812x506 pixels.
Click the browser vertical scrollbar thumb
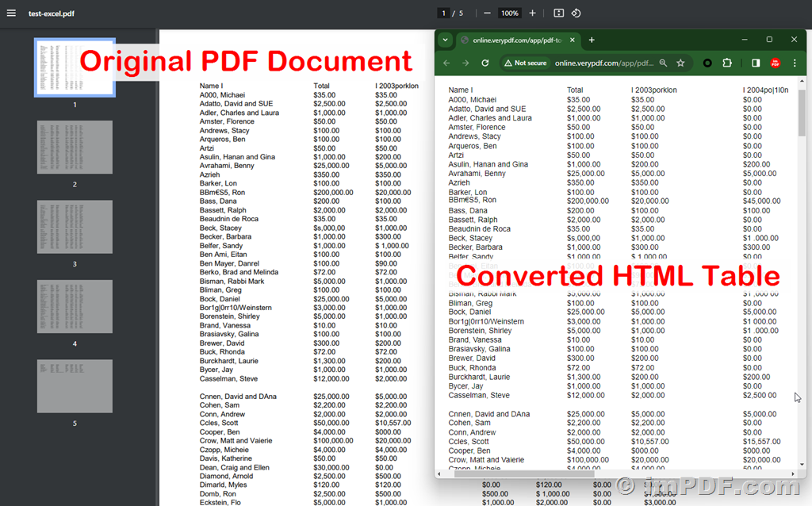tap(802, 113)
